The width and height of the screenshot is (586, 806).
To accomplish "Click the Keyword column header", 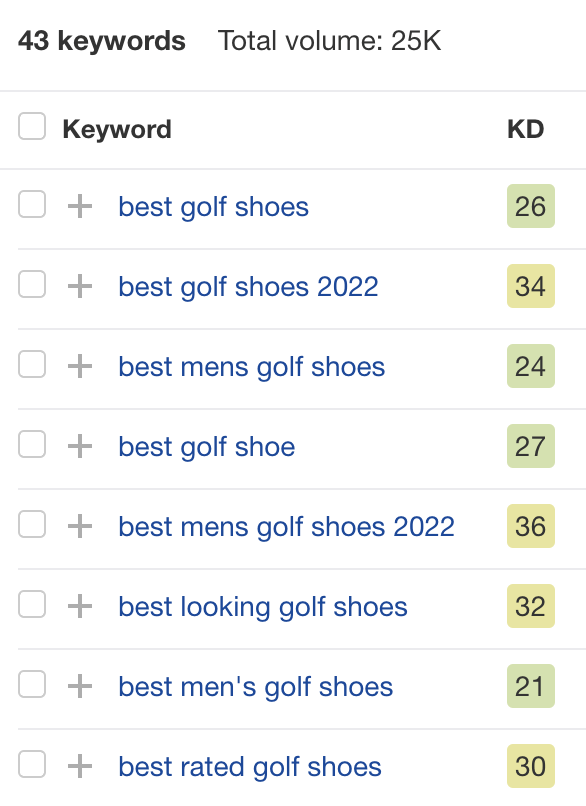I will (x=117, y=129).
